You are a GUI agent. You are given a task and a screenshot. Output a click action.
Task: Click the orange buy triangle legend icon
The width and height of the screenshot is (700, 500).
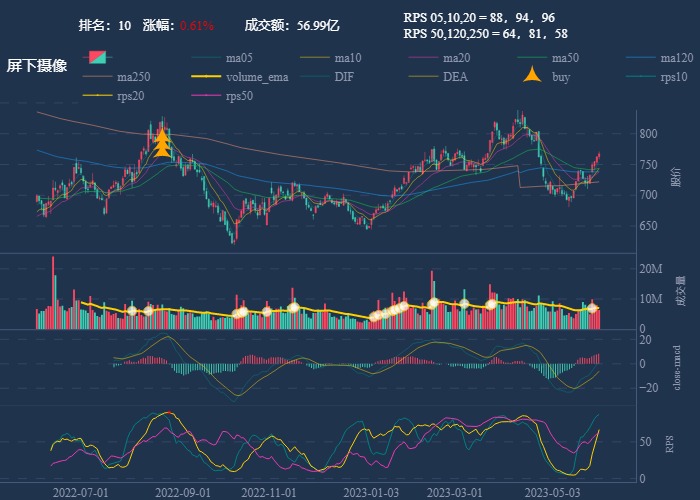pyautogui.click(x=533, y=77)
